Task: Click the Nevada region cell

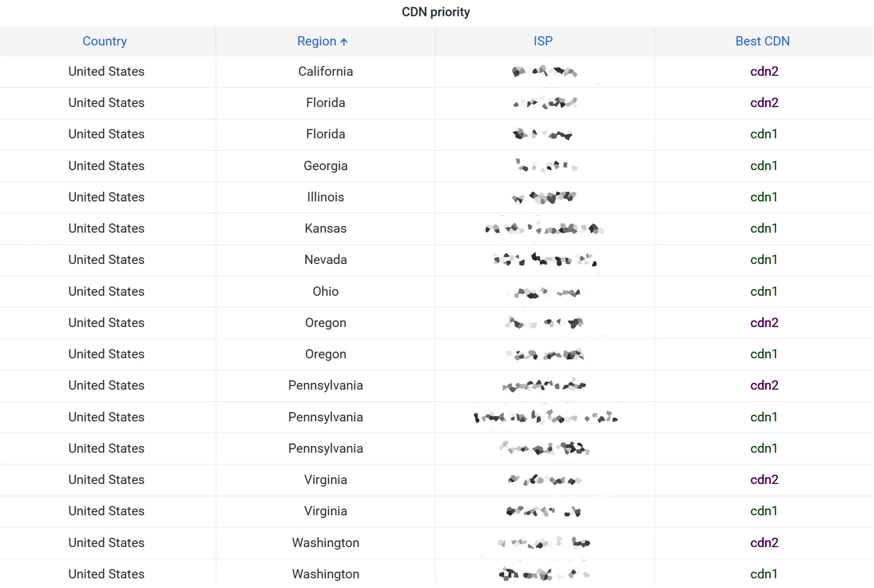Action: pos(325,260)
